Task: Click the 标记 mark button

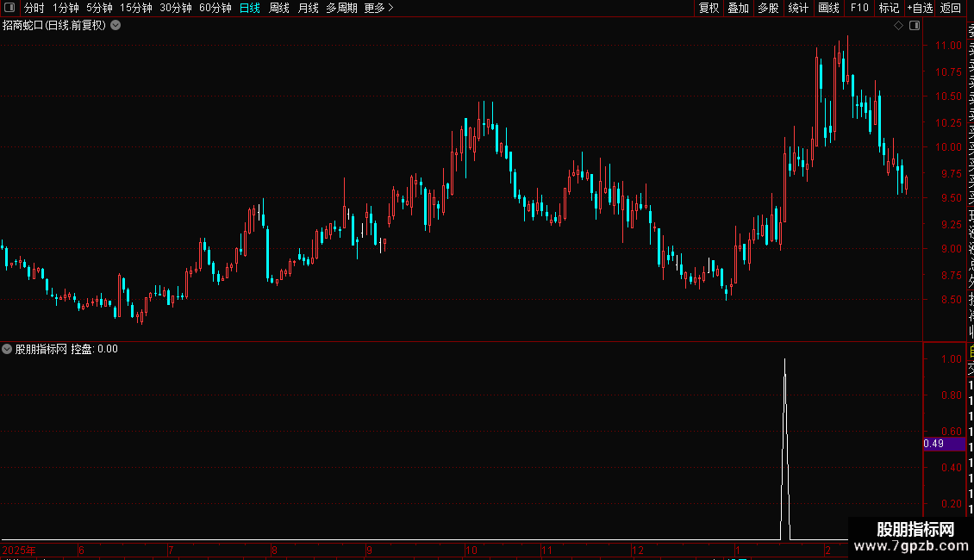Action: pyautogui.click(x=889, y=8)
